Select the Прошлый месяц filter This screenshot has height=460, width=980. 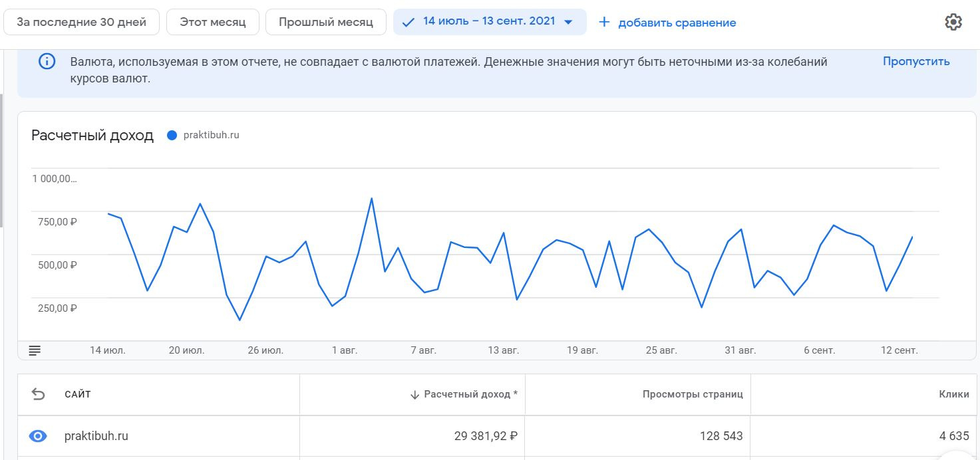coord(326,22)
